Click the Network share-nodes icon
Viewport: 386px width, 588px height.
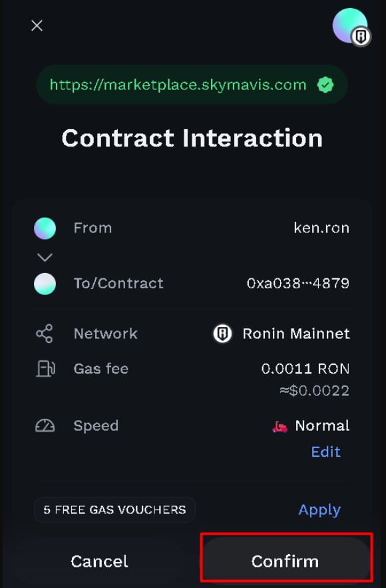coord(44,334)
